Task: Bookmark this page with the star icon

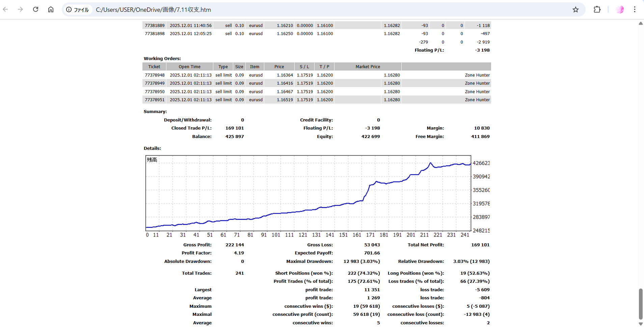Action: [575, 9]
